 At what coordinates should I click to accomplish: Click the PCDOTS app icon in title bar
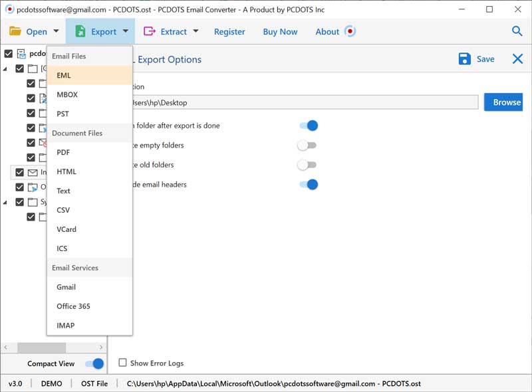tap(9, 9)
